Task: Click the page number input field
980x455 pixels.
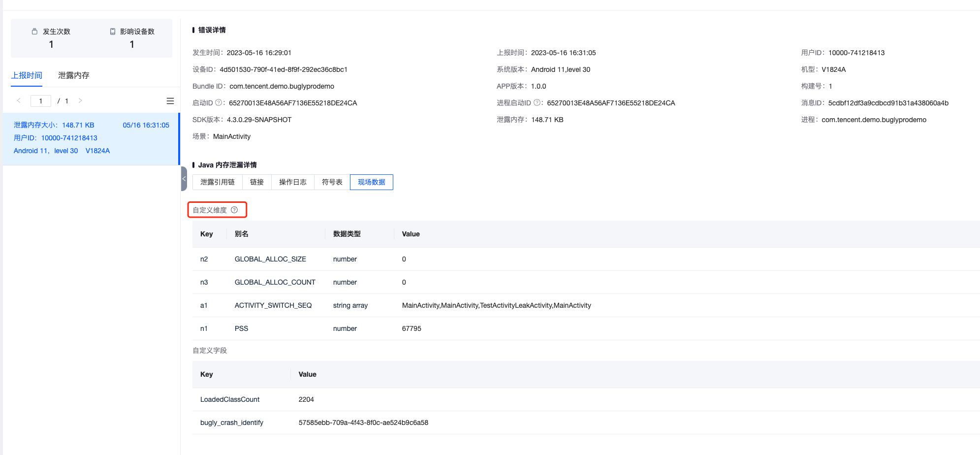Action: click(x=41, y=101)
